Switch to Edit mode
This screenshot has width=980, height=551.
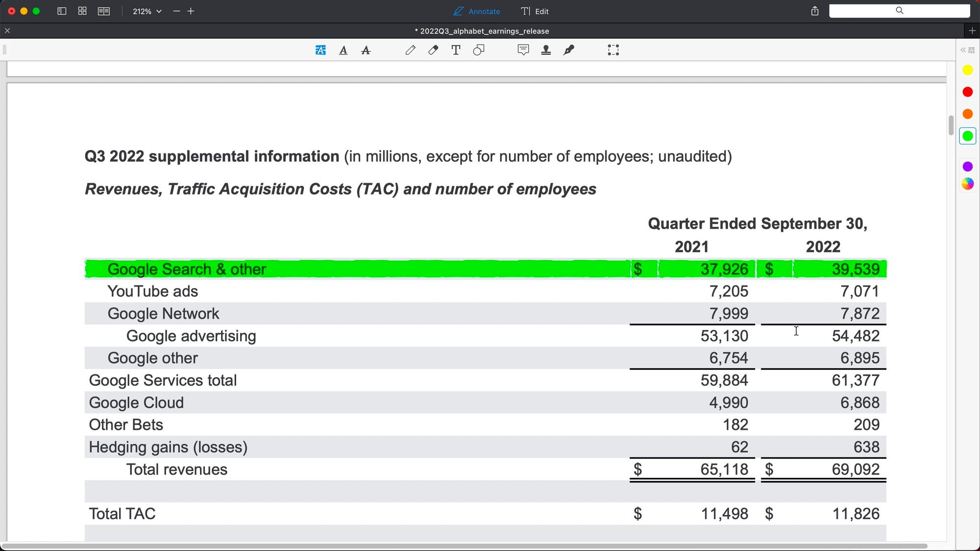click(x=535, y=11)
